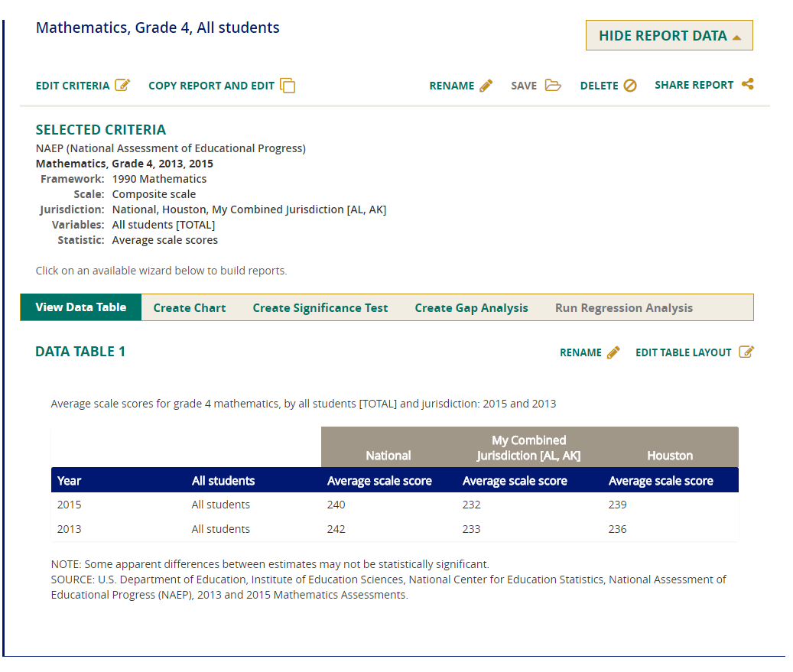
Task: Click the Data Table 1 heading
Action: pos(80,352)
